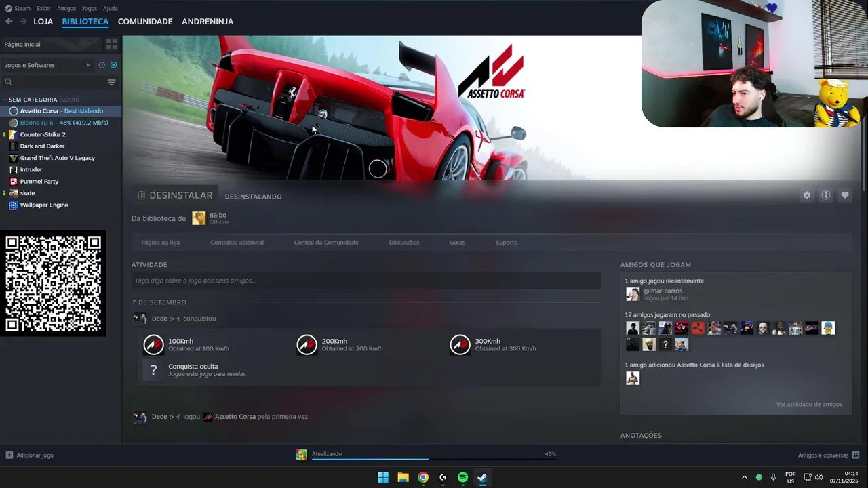The width and height of the screenshot is (868, 488).
Task: Click Ver atividade de amigos link
Action: (x=809, y=404)
